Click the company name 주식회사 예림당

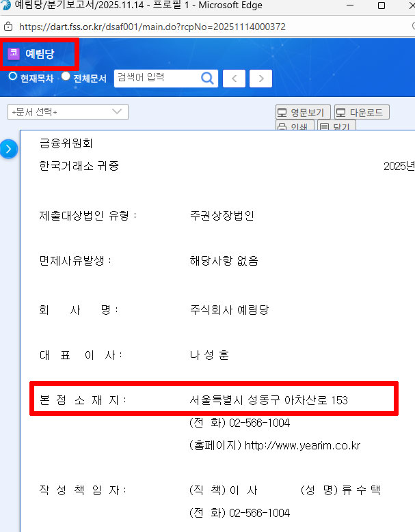(229, 309)
